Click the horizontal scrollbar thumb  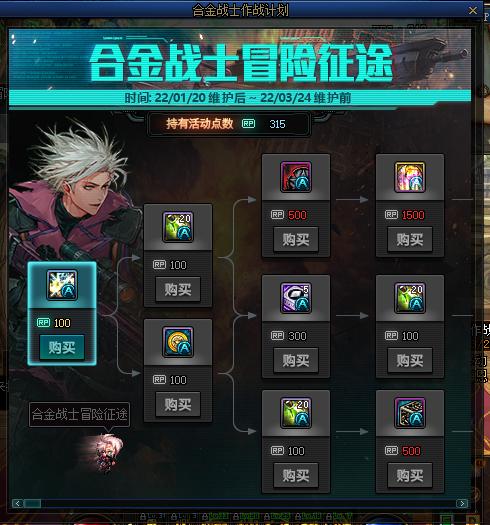click(32, 503)
